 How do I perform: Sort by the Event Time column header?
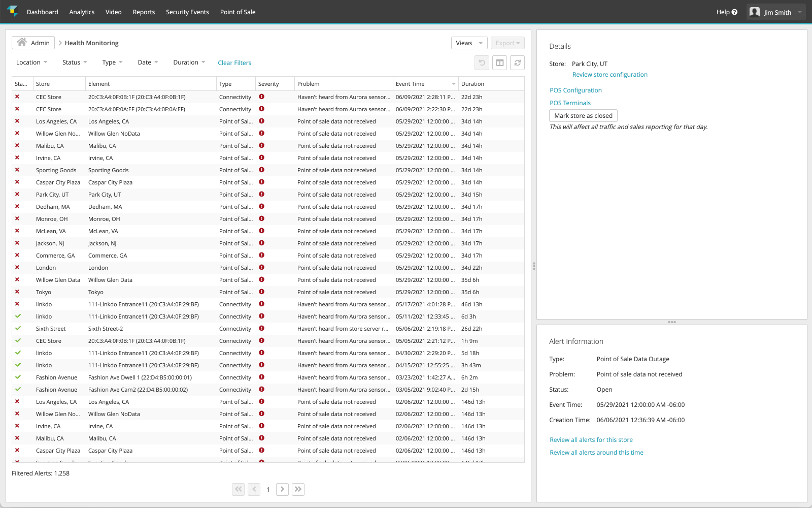tap(411, 84)
